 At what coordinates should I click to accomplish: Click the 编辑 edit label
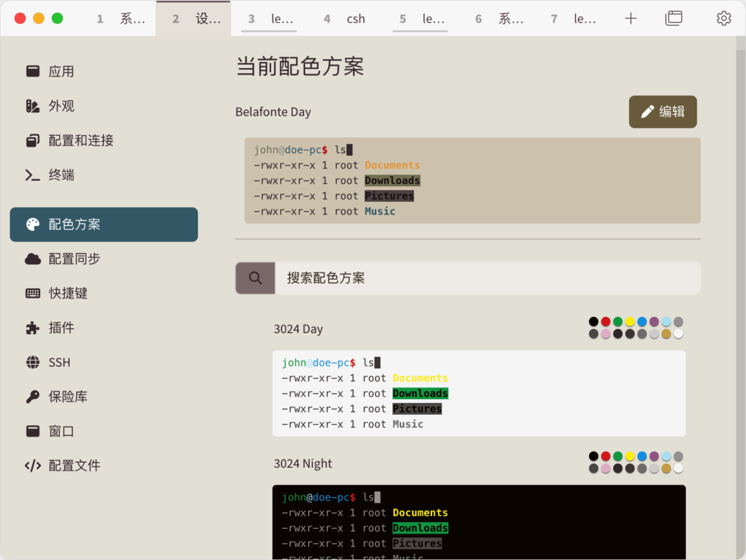[x=672, y=112]
